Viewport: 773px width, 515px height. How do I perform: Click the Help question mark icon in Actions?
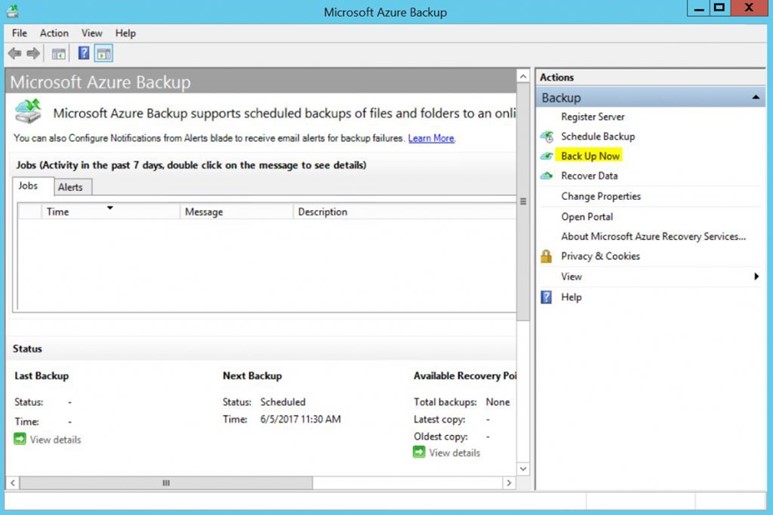point(546,297)
